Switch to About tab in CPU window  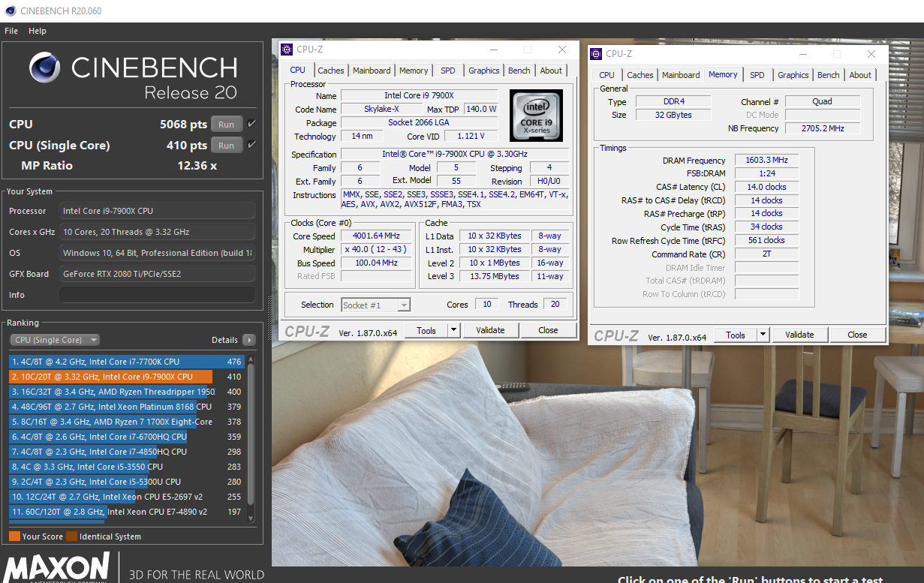tap(551, 71)
